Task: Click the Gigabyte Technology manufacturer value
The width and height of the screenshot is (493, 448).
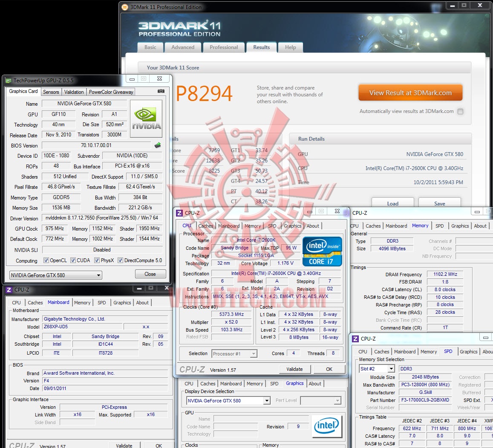Action: [x=105, y=319]
